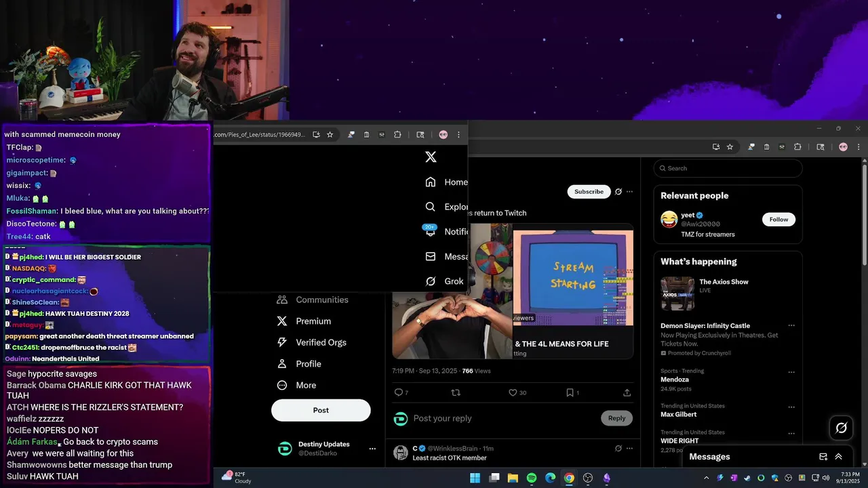
Task: Go to Communities in the sidebar
Action: pos(313,300)
